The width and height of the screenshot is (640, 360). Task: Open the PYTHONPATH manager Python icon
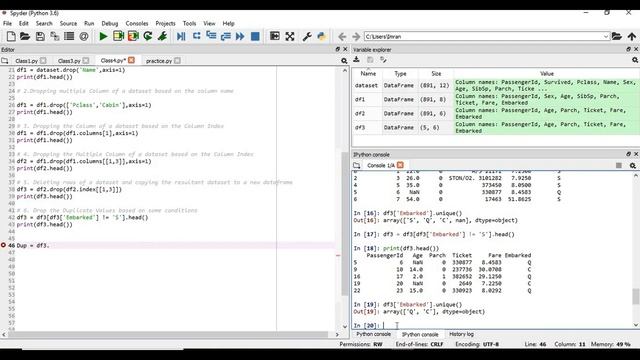tap(322, 36)
